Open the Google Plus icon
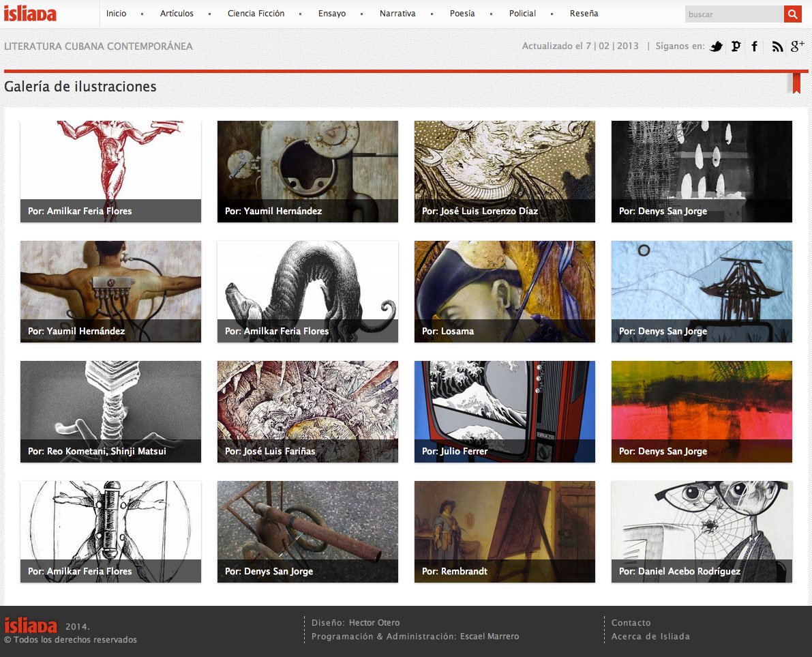 798,46
